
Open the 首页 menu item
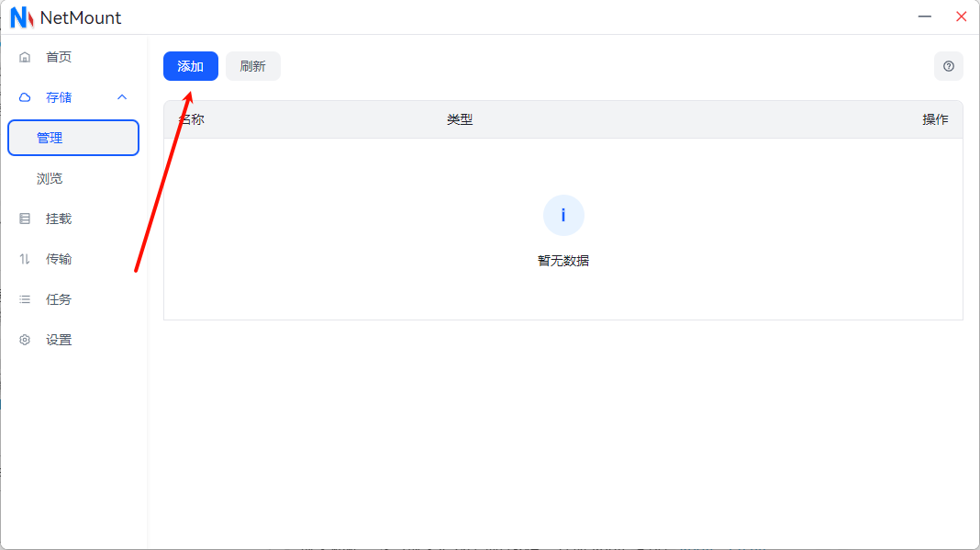(73, 58)
